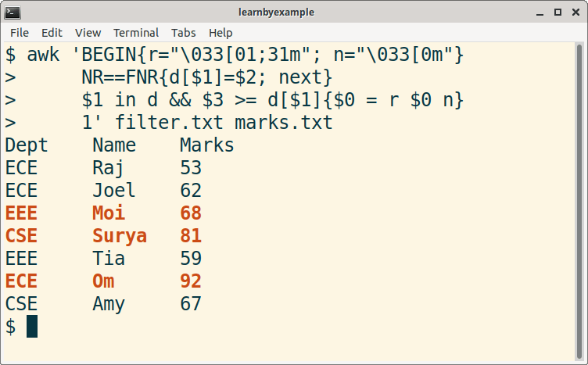Click the highlighted name Surya
Viewport: 588px width, 365px height.
(x=120, y=236)
